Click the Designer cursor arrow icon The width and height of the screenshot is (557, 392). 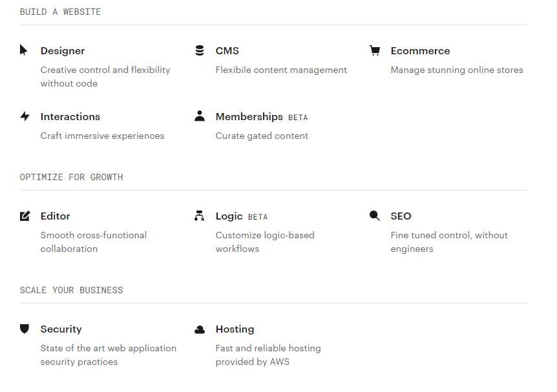24,50
